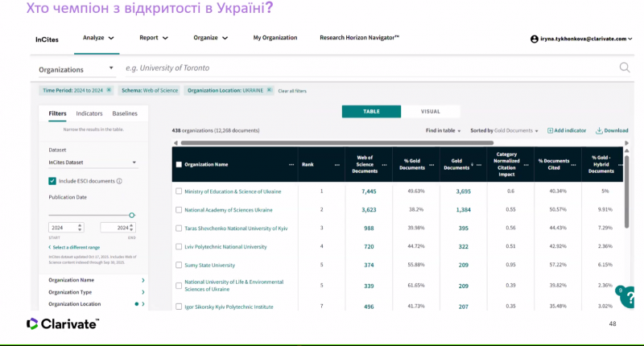Click Clear all filters link
Screen dimensions: 644x346
click(292, 91)
